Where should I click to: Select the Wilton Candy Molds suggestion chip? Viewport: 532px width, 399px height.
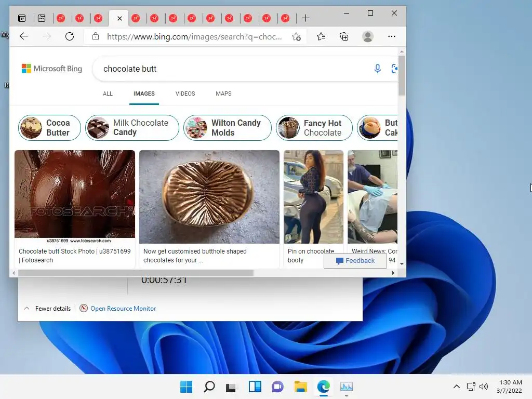[x=228, y=128]
